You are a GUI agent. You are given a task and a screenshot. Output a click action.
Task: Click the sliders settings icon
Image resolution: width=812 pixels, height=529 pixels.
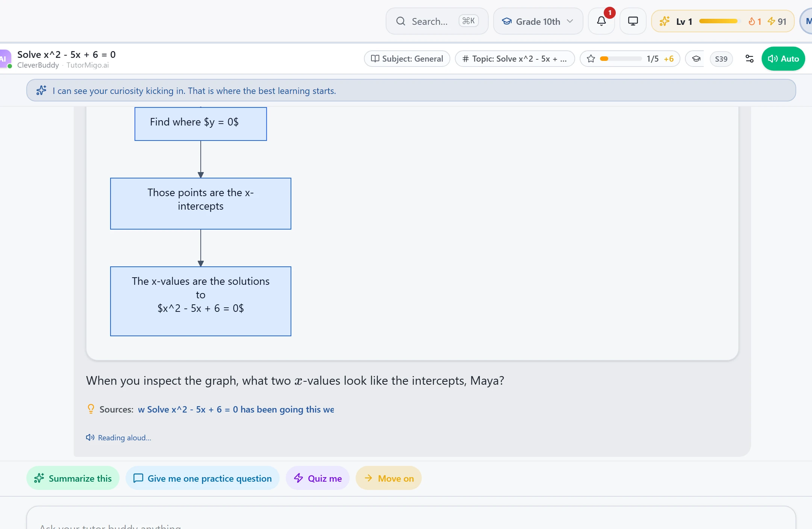(x=749, y=59)
